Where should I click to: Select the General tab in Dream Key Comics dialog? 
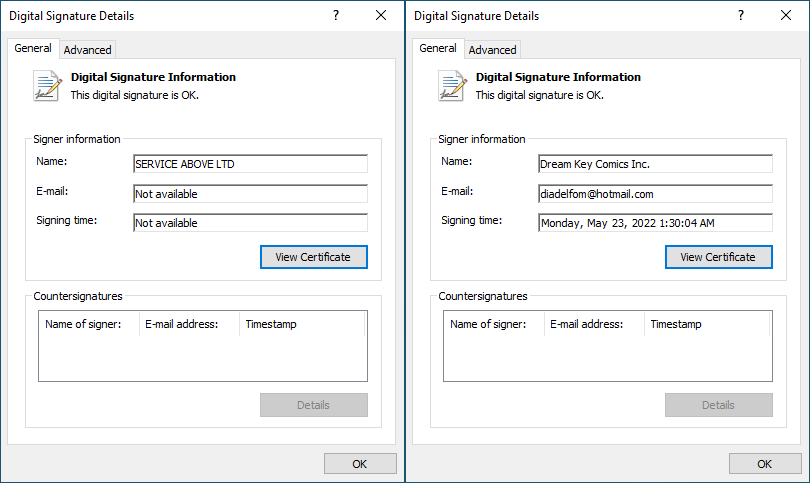pyautogui.click(x=438, y=48)
